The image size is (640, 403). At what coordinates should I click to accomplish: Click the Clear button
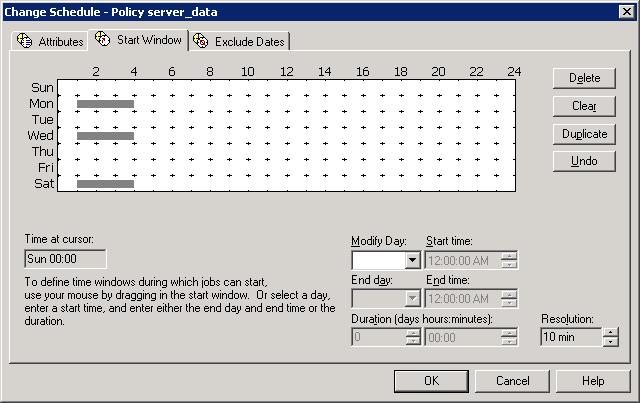[584, 106]
